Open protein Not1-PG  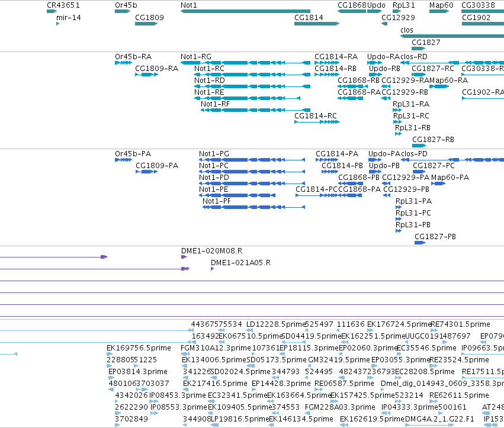click(x=252, y=160)
